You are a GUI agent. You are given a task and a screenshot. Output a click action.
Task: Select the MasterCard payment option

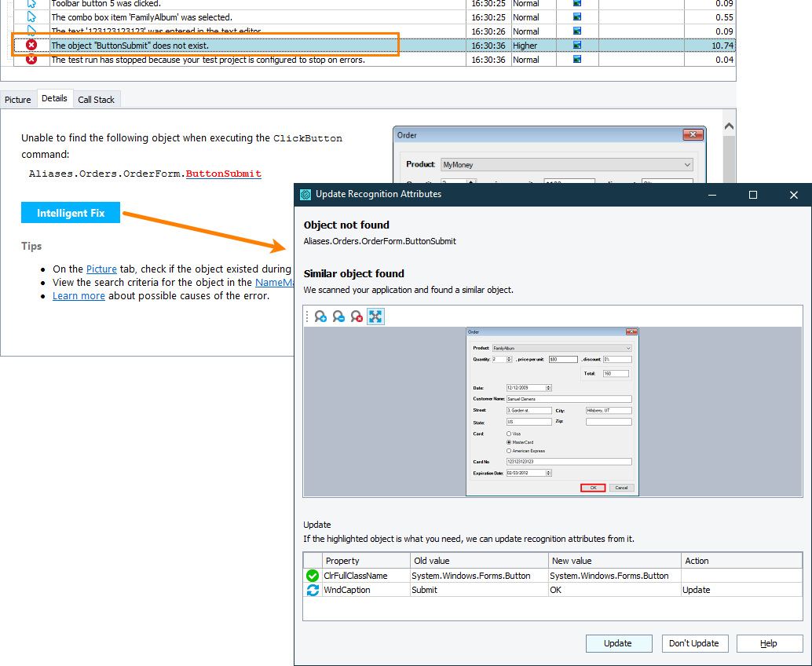point(509,443)
